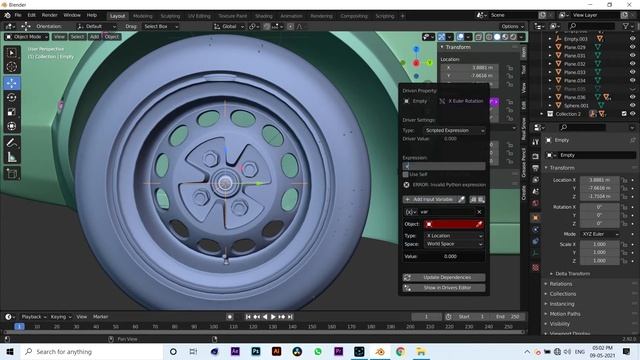640x360 pixels.
Task: Click eyedropper beside Add Input Variable
Action: (461, 199)
